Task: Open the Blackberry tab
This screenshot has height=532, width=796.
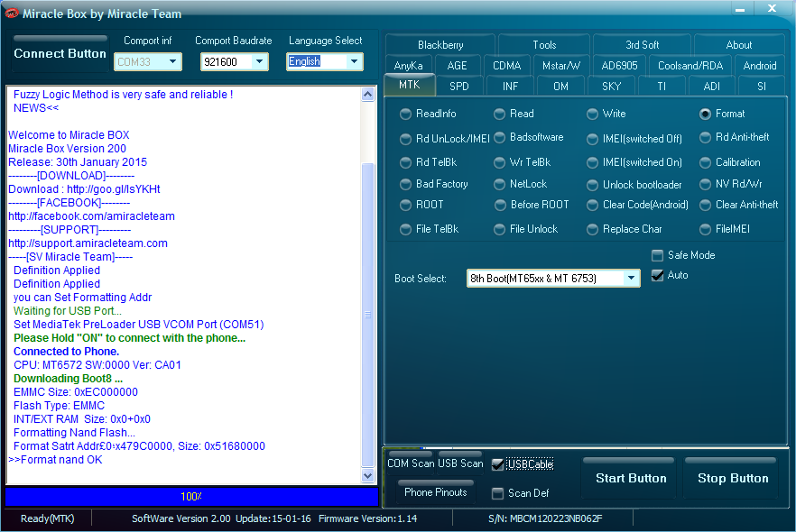Action: (x=440, y=45)
